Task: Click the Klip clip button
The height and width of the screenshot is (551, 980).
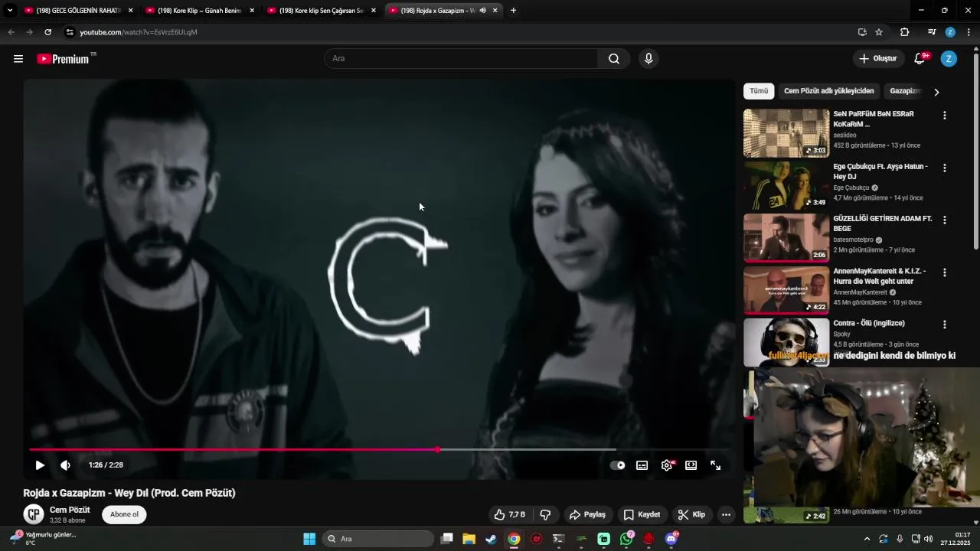Action: (x=691, y=515)
